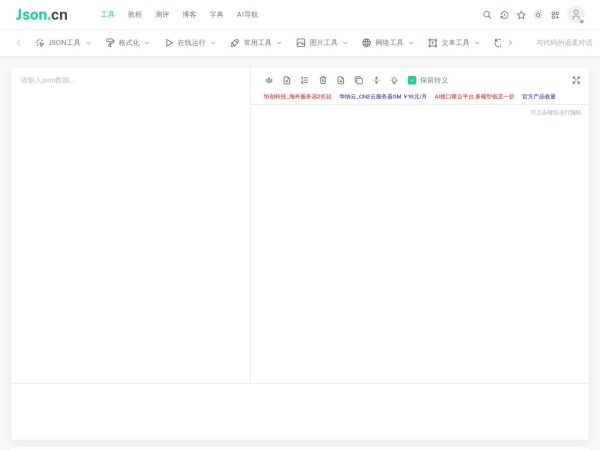Open the AI导航 nav item
This screenshot has width=600, height=450.
(x=247, y=15)
